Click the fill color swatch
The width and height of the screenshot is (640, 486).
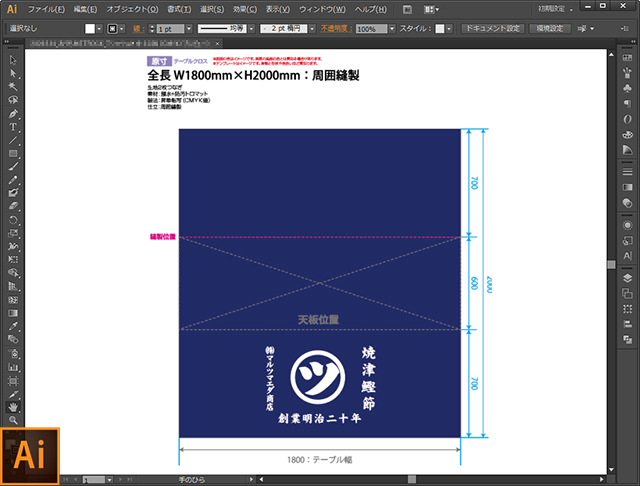click(90, 29)
